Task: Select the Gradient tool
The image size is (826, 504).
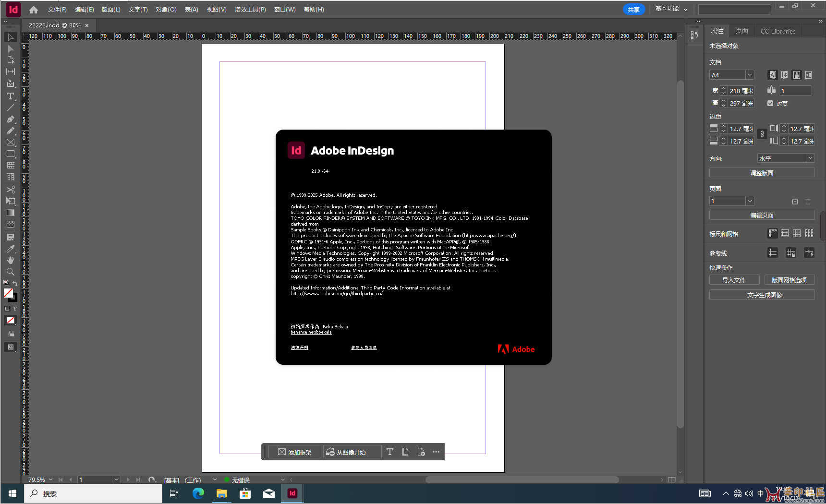Action: [11, 212]
